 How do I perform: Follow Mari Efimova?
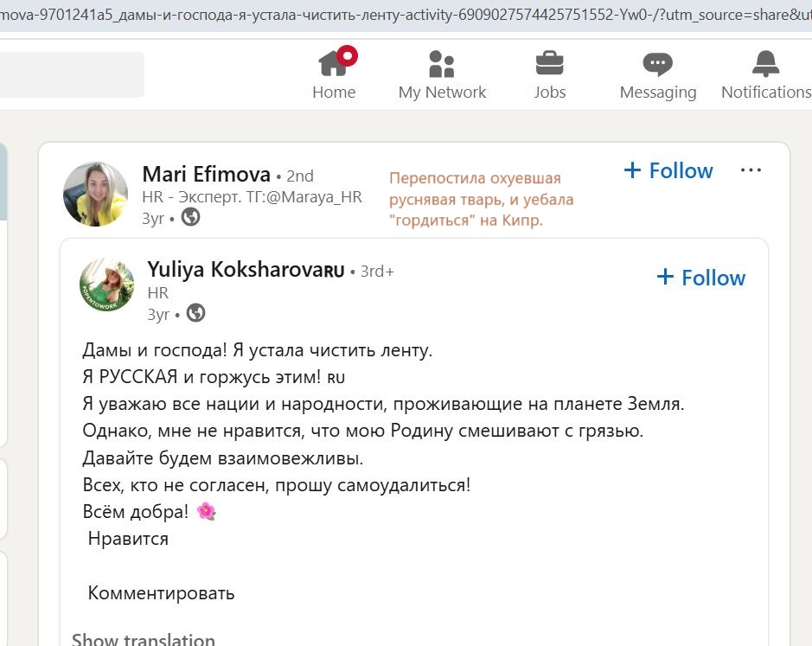(x=668, y=170)
